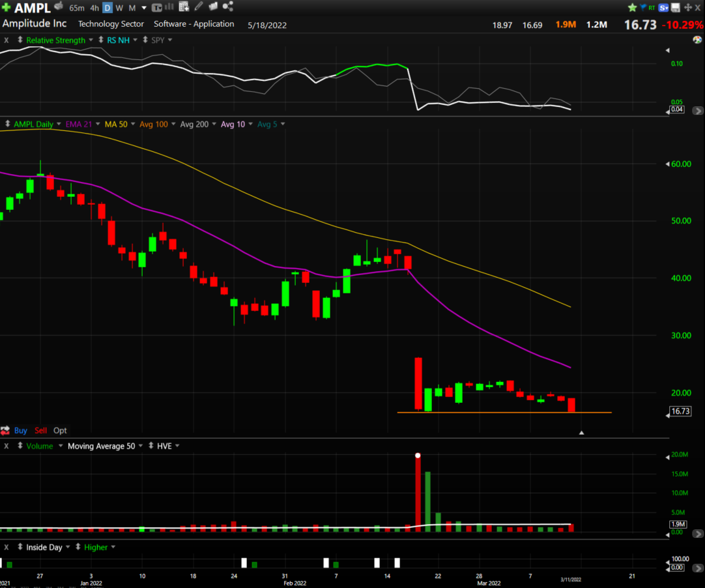Click move arrows beside HVE label
This screenshot has width=705, height=588.
click(x=151, y=445)
